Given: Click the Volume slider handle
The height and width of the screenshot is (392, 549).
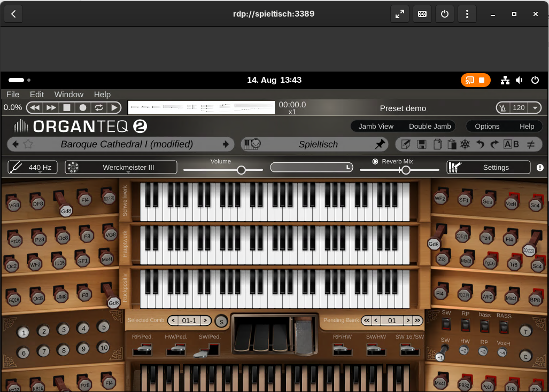Looking at the screenshot, I should pyautogui.click(x=241, y=170).
